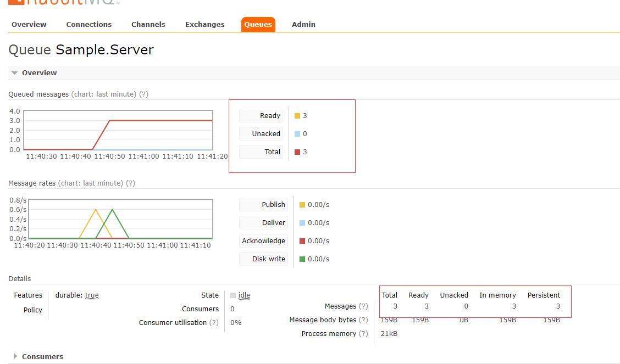
Task: Click the yellow Publish rate swatch
Action: pos(302,205)
